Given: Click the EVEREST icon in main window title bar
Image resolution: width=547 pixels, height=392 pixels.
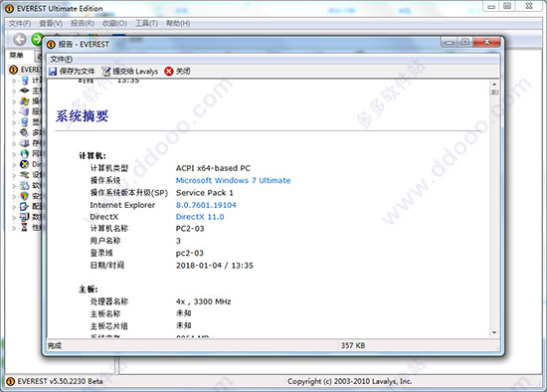Looking at the screenshot, I should click(x=10, y=9).
